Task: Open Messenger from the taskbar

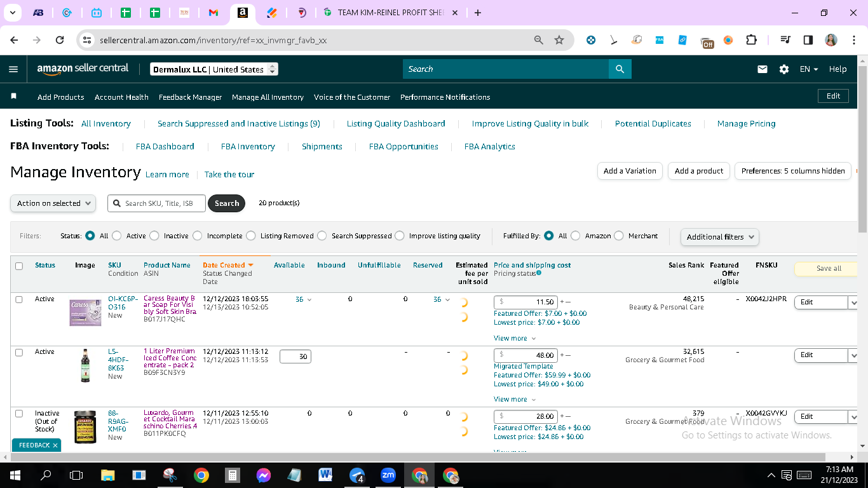Action: 263,475
